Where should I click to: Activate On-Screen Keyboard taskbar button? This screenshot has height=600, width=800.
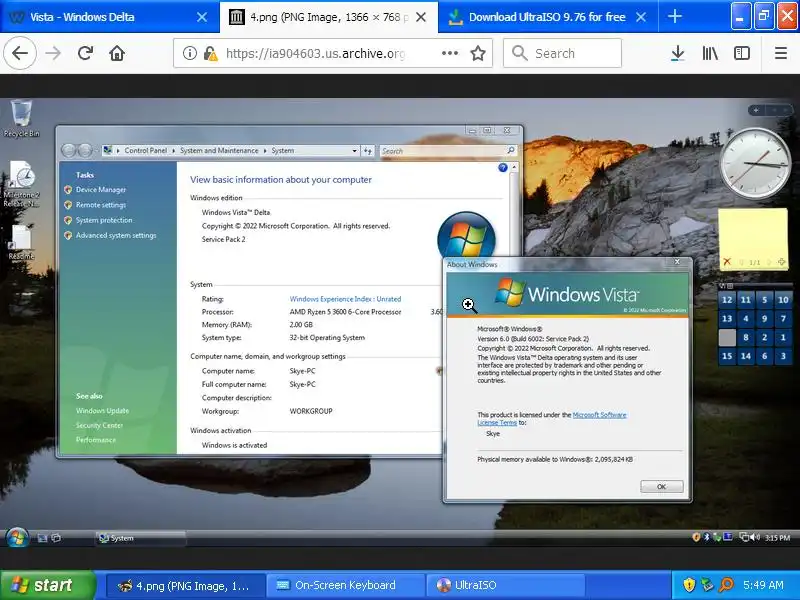(346, 585)
